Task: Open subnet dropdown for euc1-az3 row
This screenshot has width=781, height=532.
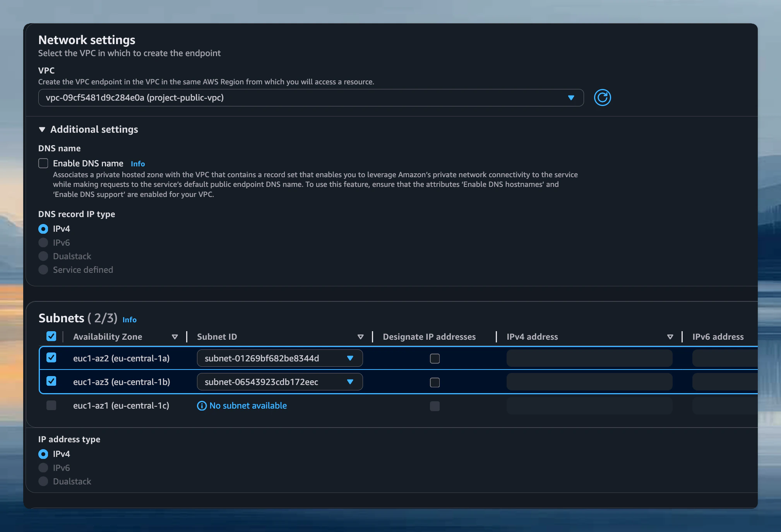Action: click(x=351, y=382)
